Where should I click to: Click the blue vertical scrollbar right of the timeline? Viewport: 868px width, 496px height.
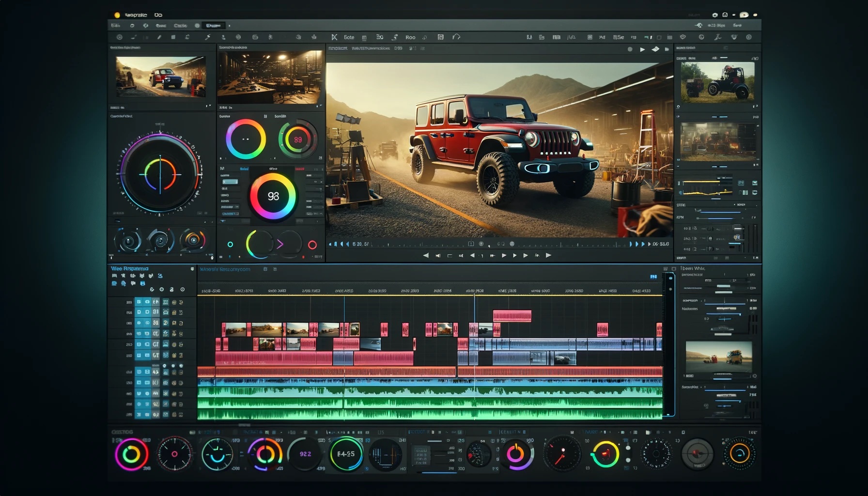(670, 344)
